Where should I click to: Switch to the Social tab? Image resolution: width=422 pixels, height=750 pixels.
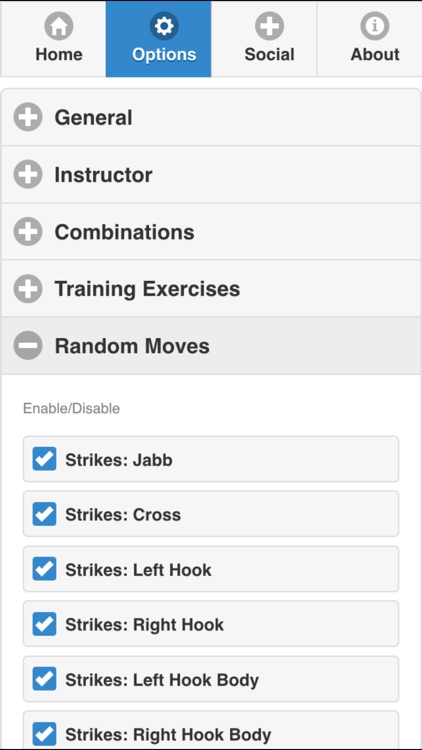coord(264,38)
